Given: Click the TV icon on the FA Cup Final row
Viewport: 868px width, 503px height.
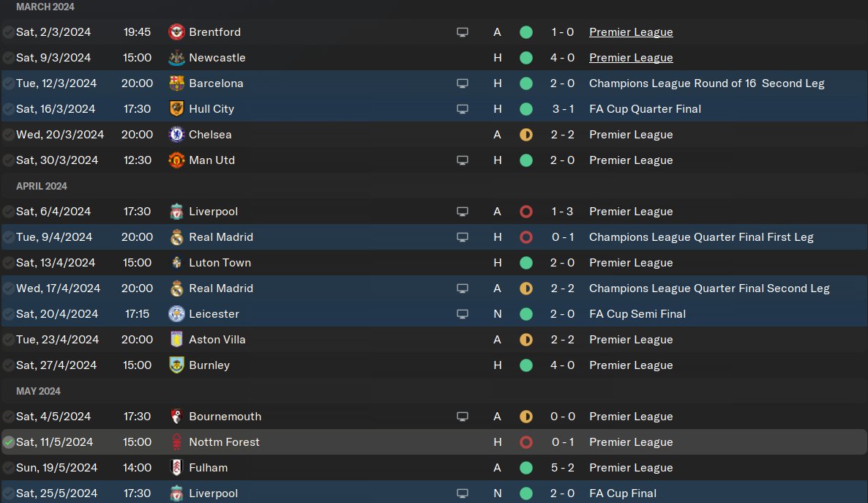Looking at the screenshot, I should point(462,493).
